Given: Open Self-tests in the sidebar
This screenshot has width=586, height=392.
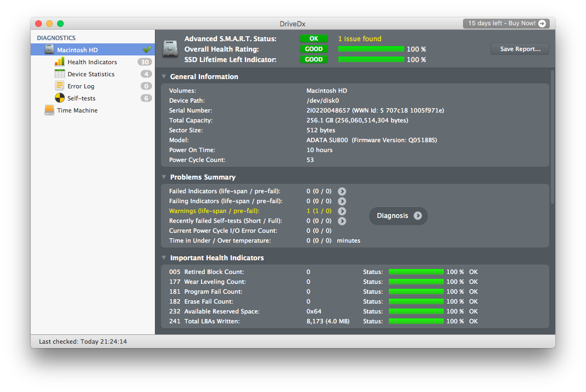Looking at the screenshot, I should [x=93, y=98].
